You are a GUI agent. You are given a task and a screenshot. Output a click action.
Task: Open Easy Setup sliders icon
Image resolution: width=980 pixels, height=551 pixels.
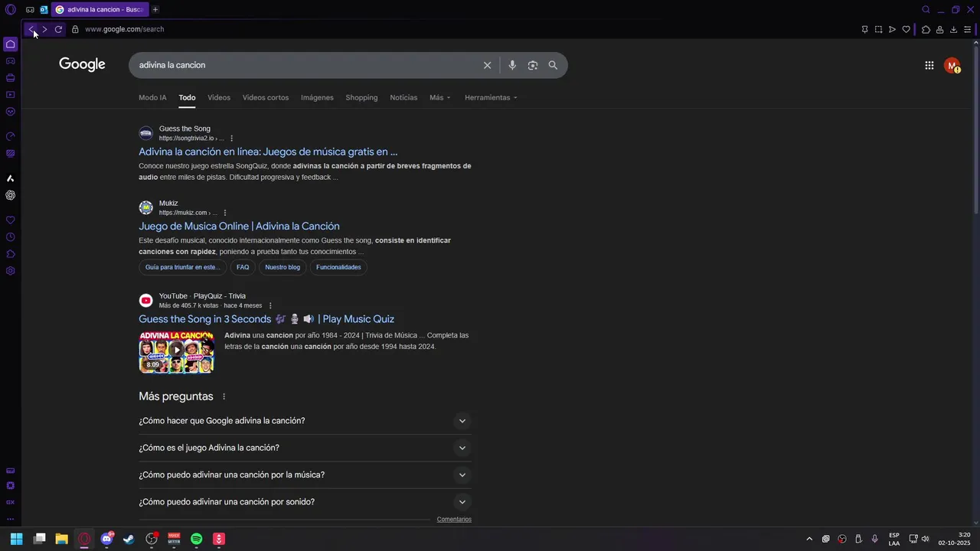(x=967, y=29)
